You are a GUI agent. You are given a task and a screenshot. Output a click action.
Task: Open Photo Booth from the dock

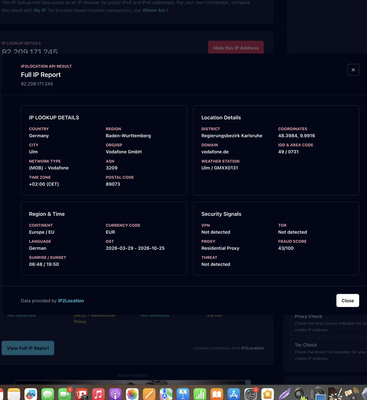point(81,394)
